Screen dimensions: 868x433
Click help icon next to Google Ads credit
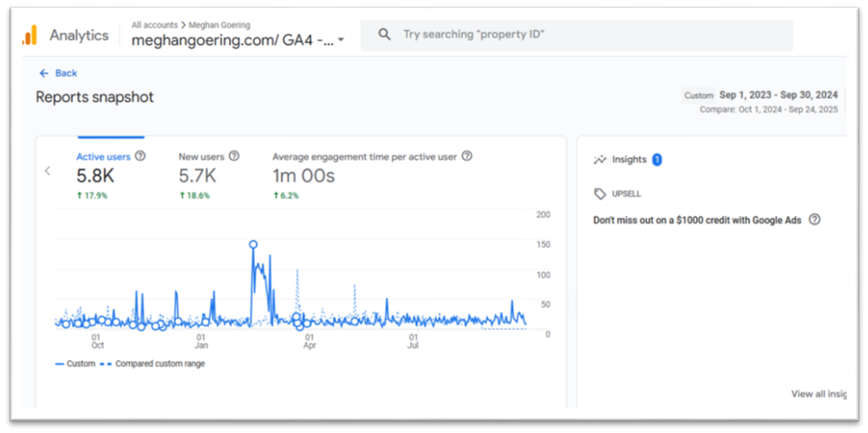(x=814, y=220)
